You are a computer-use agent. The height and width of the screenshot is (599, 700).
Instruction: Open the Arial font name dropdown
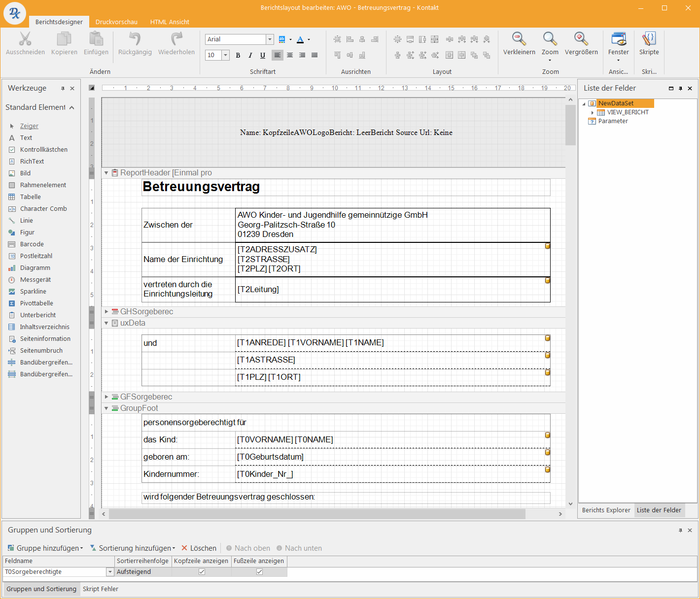click(x=270, y=39)
